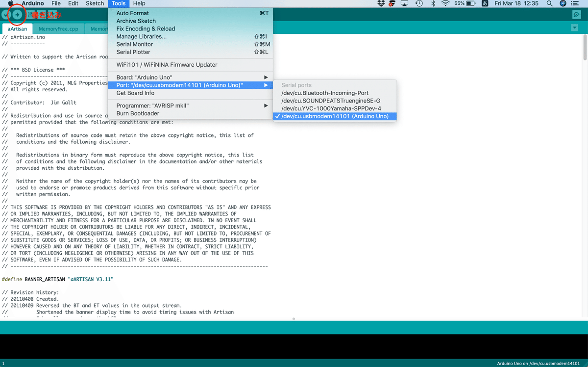Expand the Board: "Arduino Uno" submenu
This screenshot has width=588, height=367.
point(191,78)
